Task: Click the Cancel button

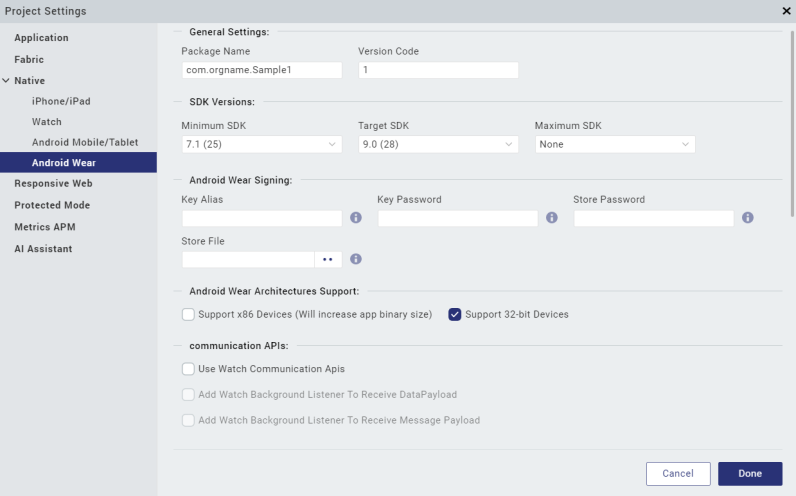Action: (678, 474)
